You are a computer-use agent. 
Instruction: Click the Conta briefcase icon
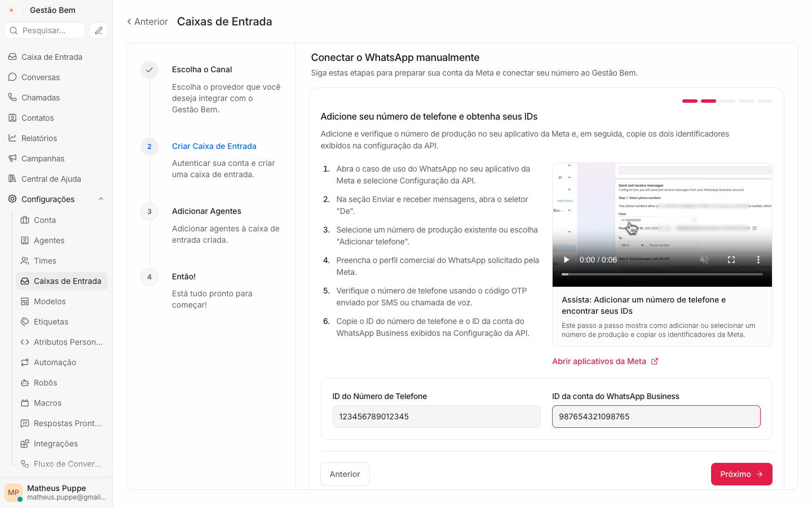tap(25, 220)
